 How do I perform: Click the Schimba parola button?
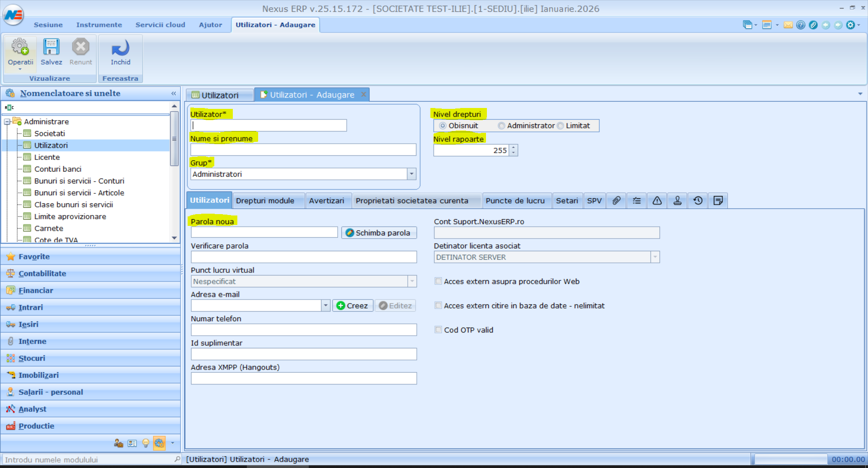pyautogui.click(x=378, y=233)
